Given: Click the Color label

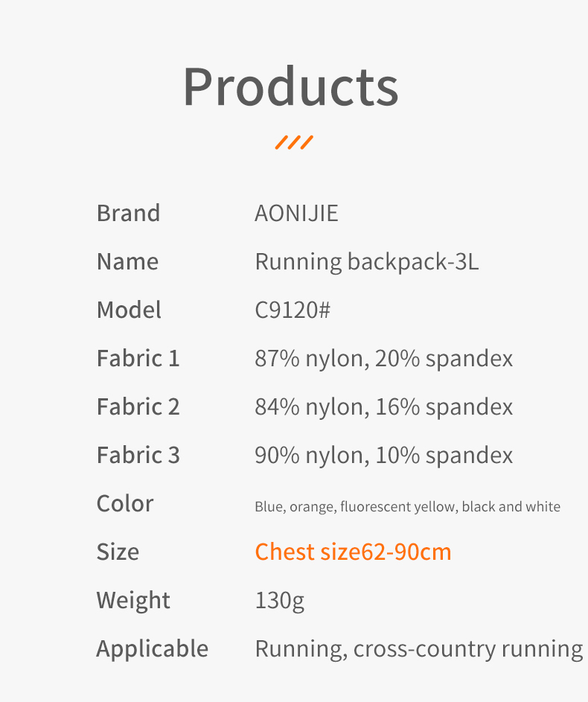Looking at the screenshot, I should tap(125, 504).
